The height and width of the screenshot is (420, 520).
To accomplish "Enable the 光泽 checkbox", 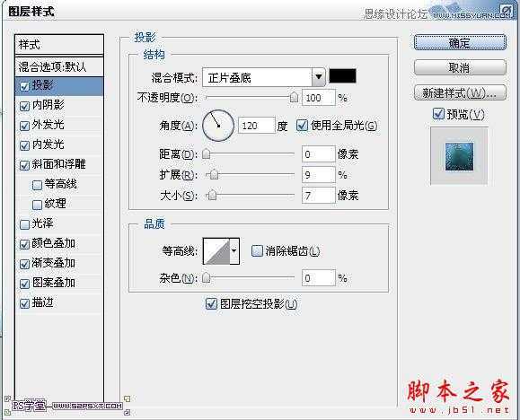I will (24, 224).
